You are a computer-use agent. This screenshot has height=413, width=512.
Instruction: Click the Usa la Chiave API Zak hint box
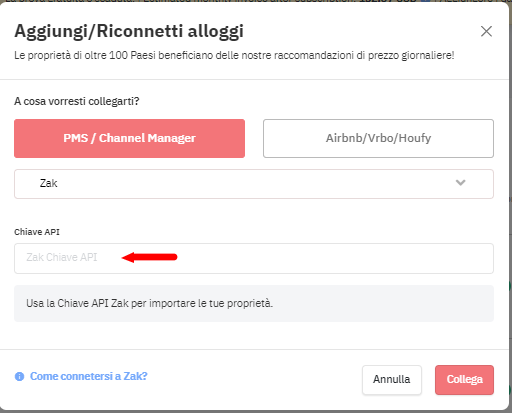[x=254, y=303]
